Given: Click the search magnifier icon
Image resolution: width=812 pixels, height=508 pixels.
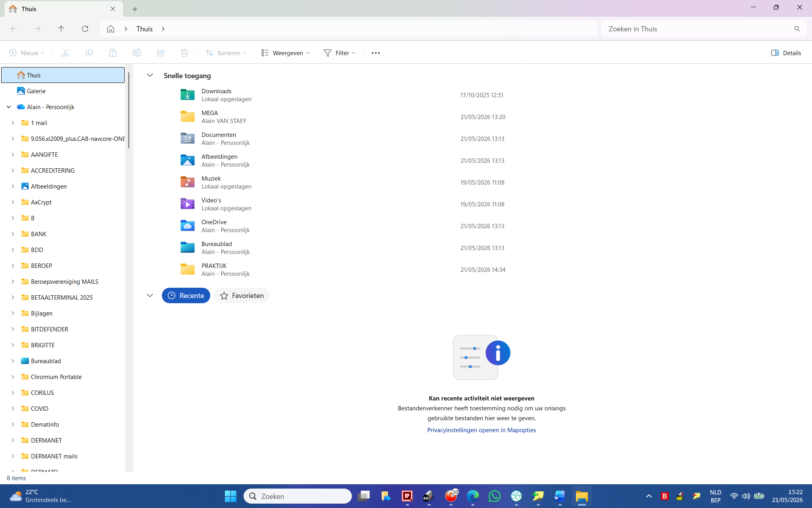Looking at the screenshot, I should (797, 29).
